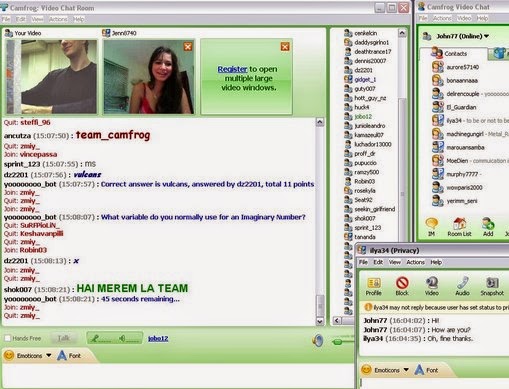Select contact marouansamba in contacts
Image resolution: width=509 pixels, height=389 pixels.
click(x=465, y=147)
